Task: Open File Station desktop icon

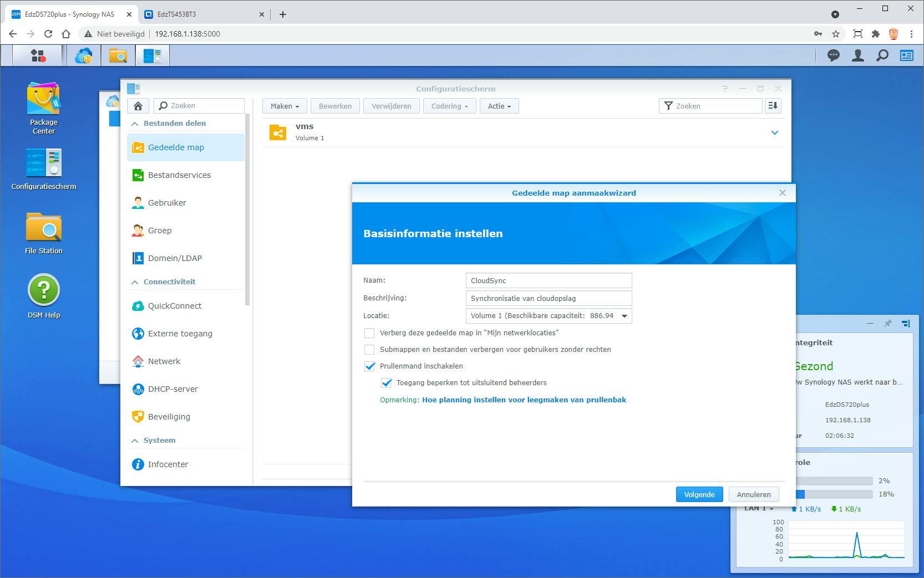Action: click(x=44, y=234)
